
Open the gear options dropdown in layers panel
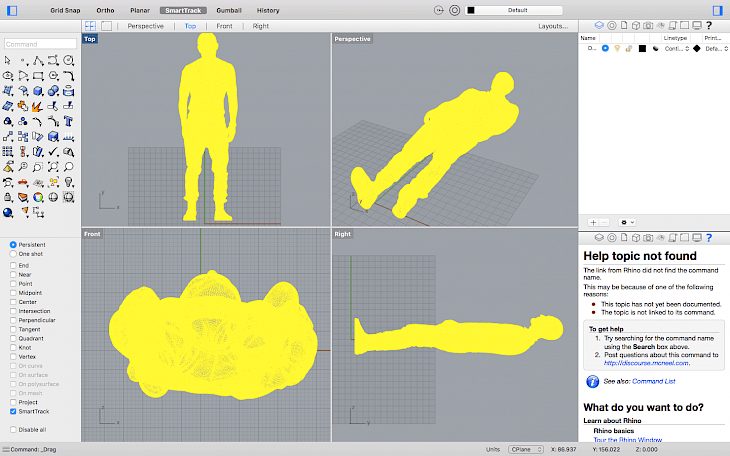point(627,222)
